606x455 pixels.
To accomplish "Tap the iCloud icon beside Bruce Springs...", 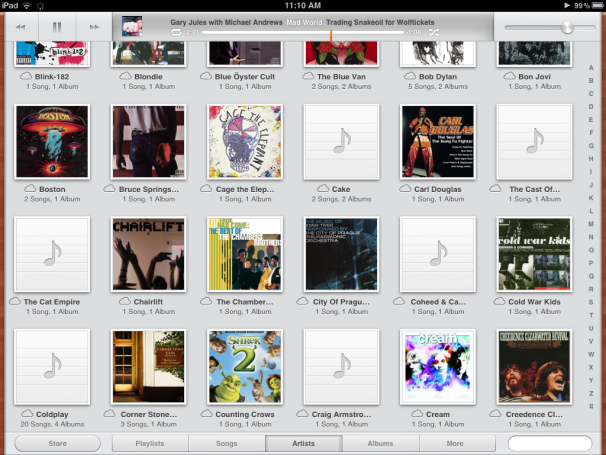I will point(110,188).
